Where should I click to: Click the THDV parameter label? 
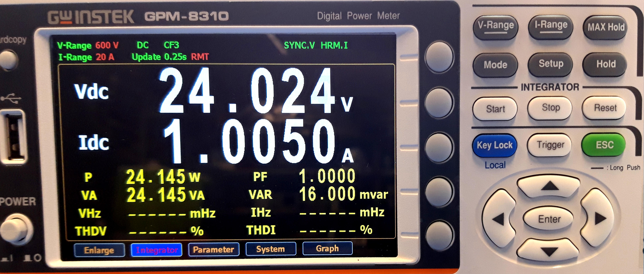pyautogui.click(x=91, y=231)
